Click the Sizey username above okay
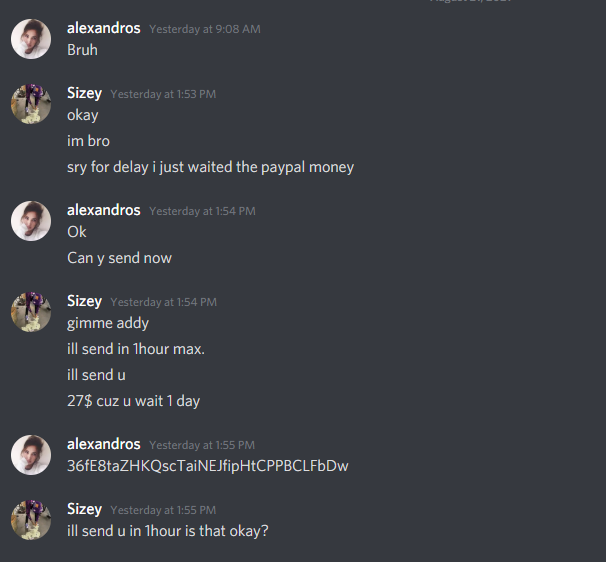The image size is (606, 562). (x=84, y=94)
